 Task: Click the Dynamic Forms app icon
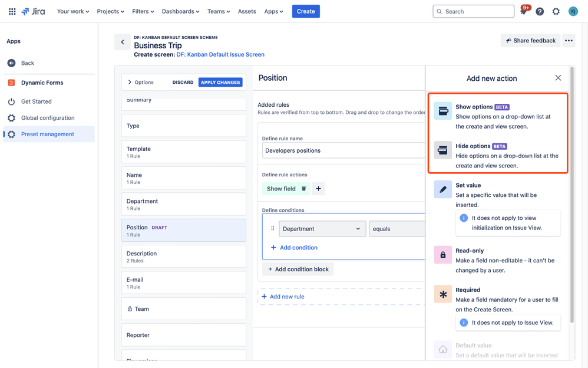click(12, 83)
